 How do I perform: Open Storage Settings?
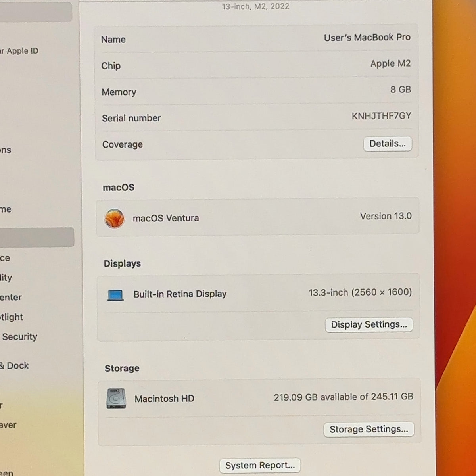click(x=369, y=429)
